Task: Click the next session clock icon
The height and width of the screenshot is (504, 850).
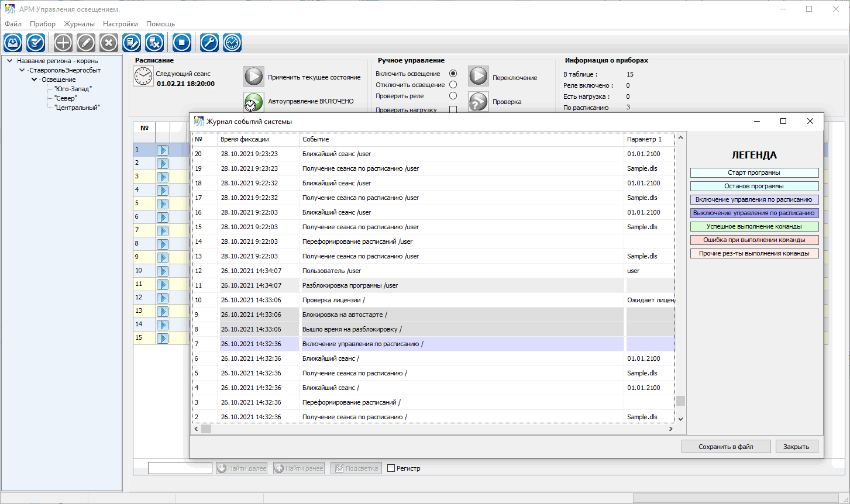Action: (x=143, y=77)
